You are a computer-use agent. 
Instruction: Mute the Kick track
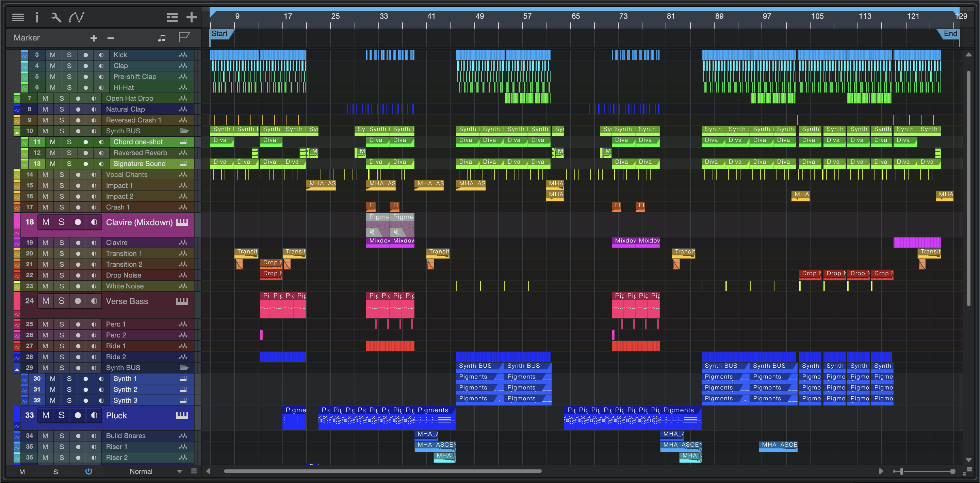(52, 55)
